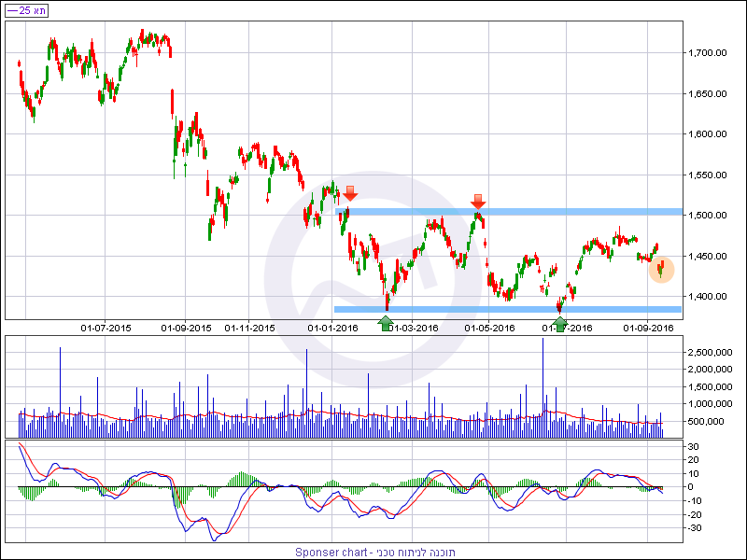Select the 1,550.00 price axis label
Screen dimensions: 747x560
click(708, 175)
